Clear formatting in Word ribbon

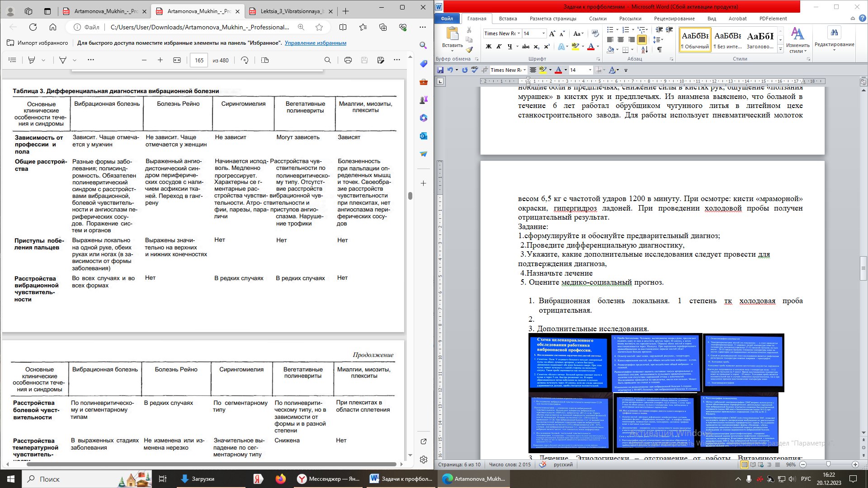point(595,33)
